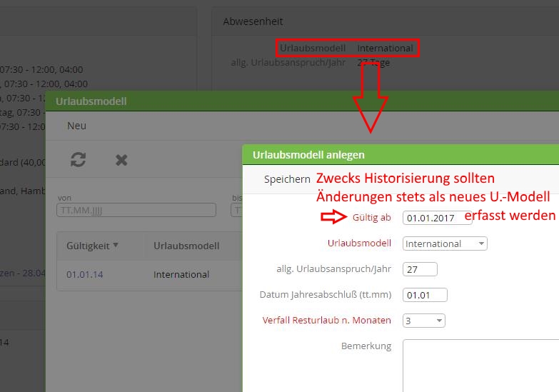Focus the Gültig ab date field
This screenshot has width=559, height=392.
pyautogui.click(x=438, y=218)
